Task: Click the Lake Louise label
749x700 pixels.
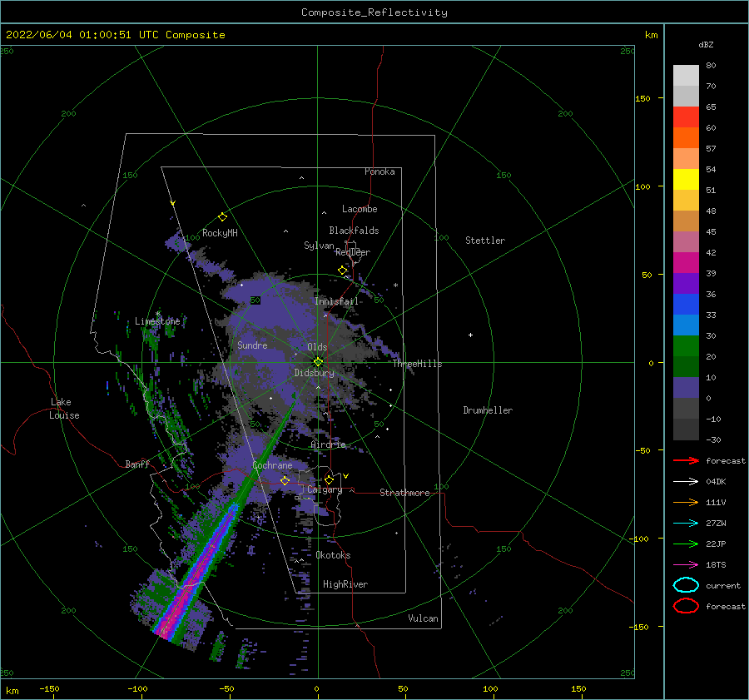Action: click(x=64, y=409)
